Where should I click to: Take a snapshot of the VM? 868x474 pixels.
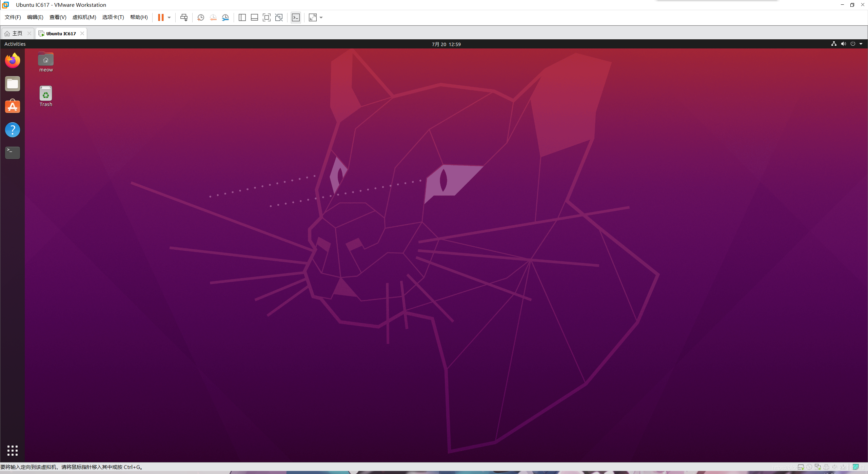[x=201, y=17]
